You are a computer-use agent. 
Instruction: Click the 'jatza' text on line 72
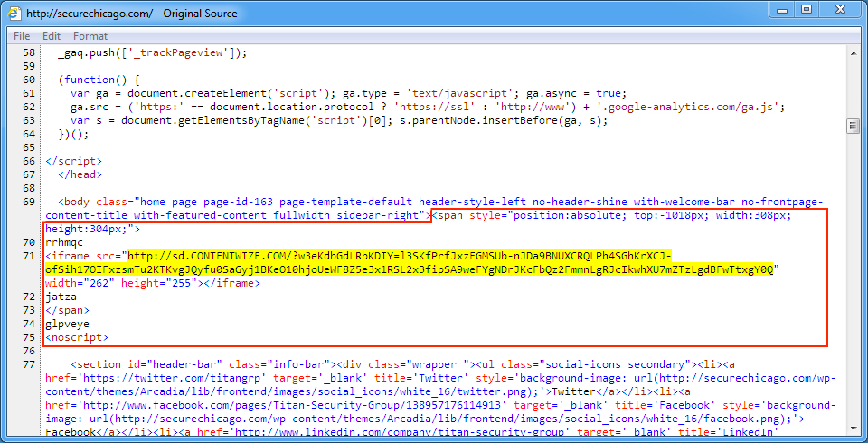[61, 297]
